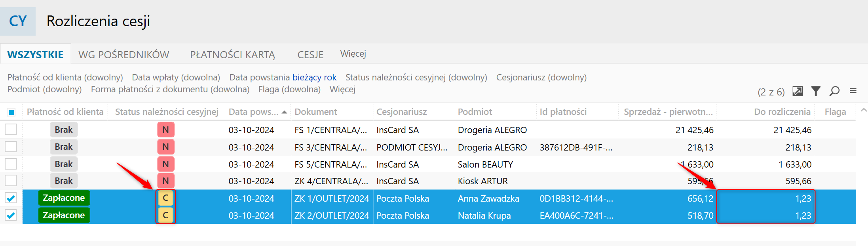Open the PŁATNOŚCI KARTĄ tab
The image size is (868, 246).
232,55
